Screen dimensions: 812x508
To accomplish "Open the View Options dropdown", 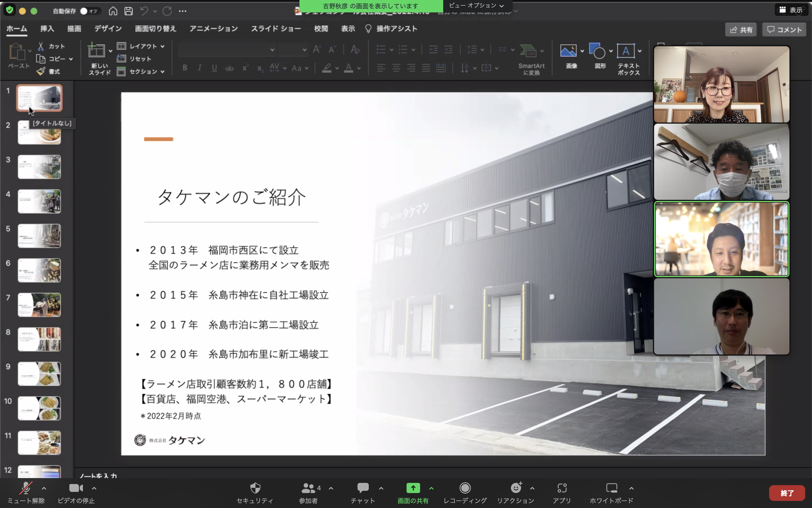I will point(476,6).
